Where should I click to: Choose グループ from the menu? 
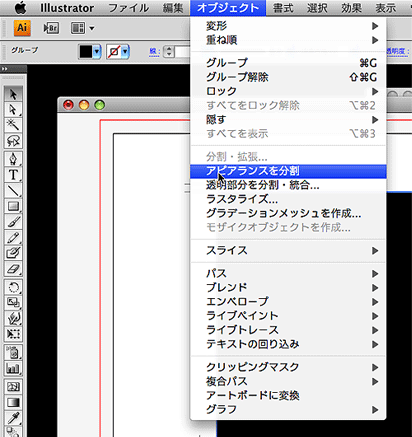288,63
